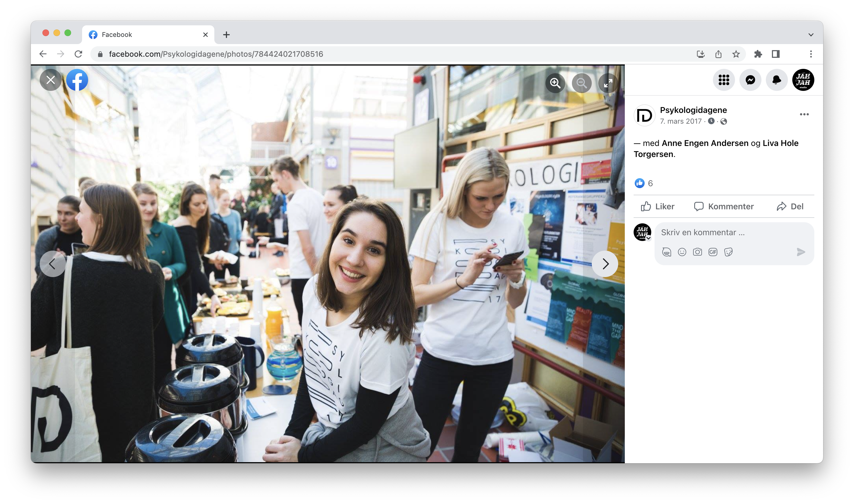Attach a photo to the comment
Viewport: 854px width, 504px height.
698,252
